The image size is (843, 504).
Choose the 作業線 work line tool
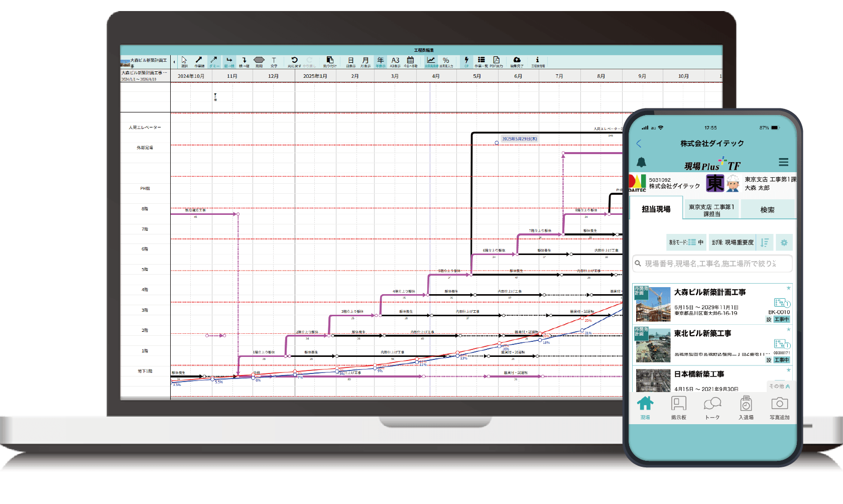point(199,62)
